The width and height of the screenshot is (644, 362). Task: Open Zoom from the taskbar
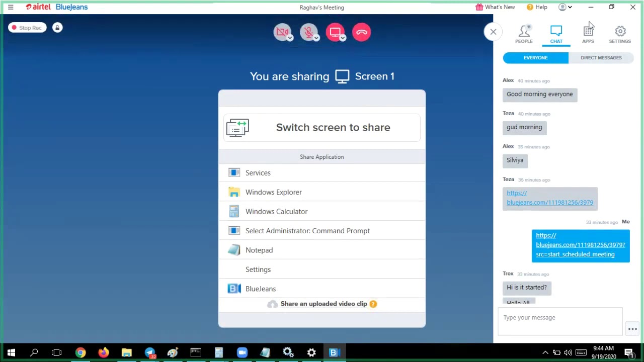click(x=242, y=352)
